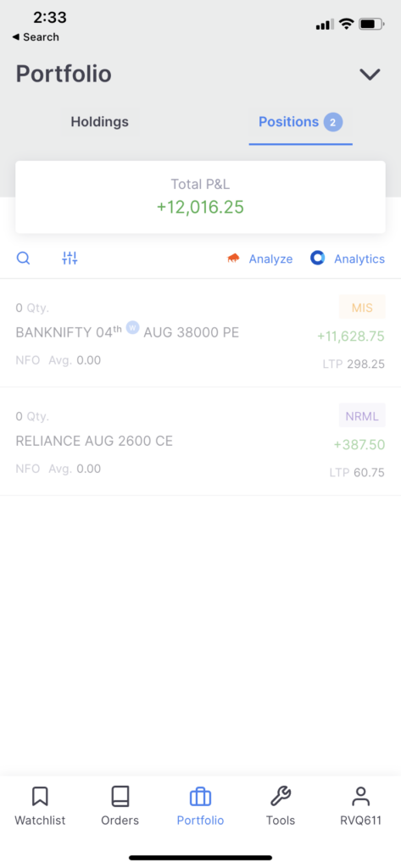The image size is (401, 868).
Task: Expand the Portfolio chevron dropdown
Action: click(x=370, y=75)
